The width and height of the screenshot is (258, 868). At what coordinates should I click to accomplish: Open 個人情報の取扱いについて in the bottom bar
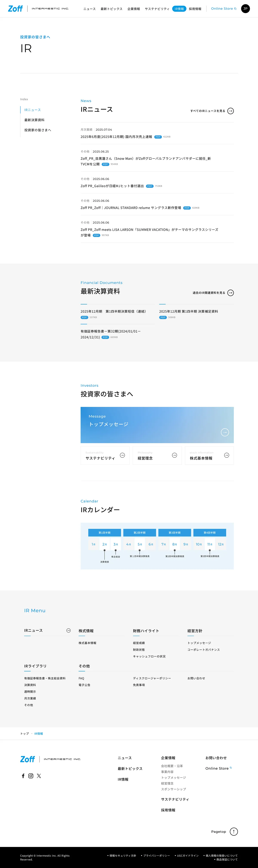(x=222, y=856)
